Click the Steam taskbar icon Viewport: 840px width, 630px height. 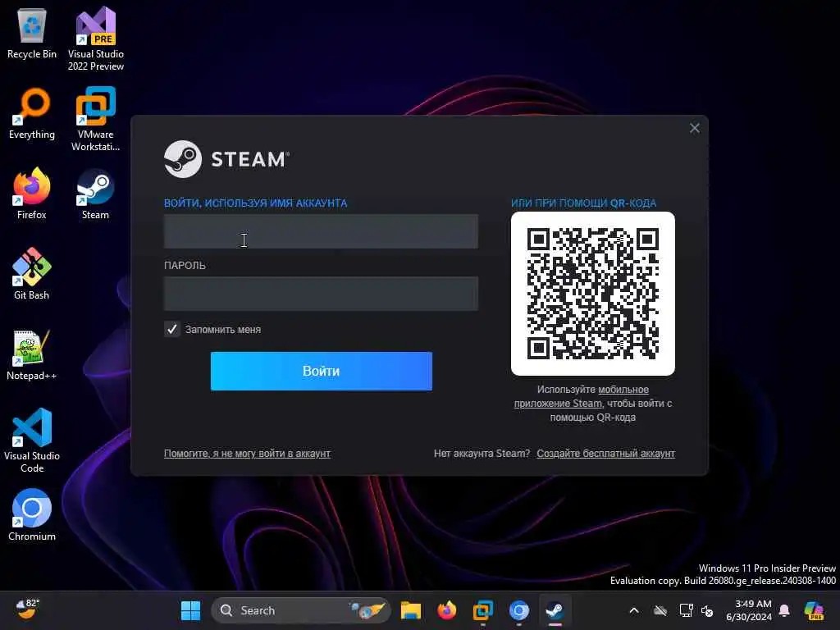pyautogui.click(x=555, y=610)
